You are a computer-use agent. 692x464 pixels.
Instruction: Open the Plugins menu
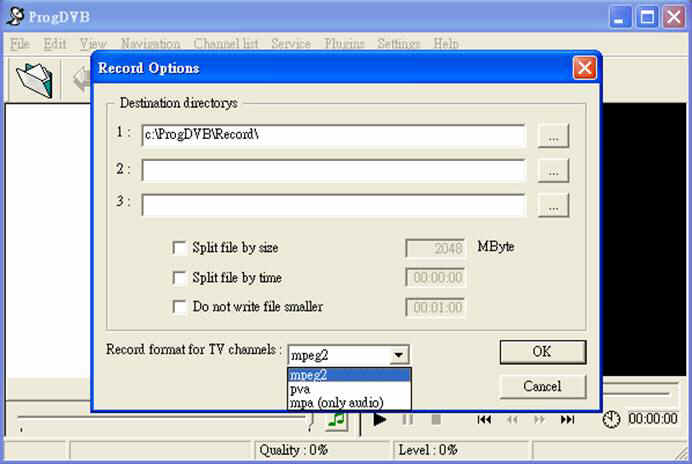(x=344, y=44)
